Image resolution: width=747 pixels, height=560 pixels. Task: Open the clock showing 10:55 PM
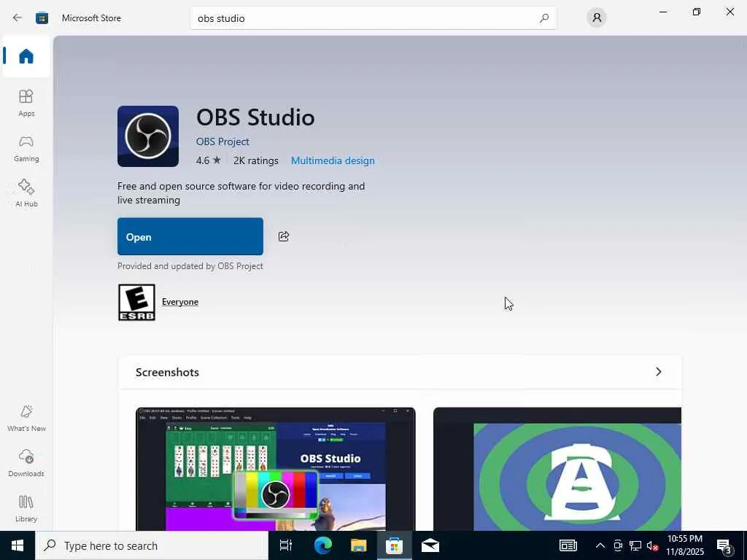684,545
